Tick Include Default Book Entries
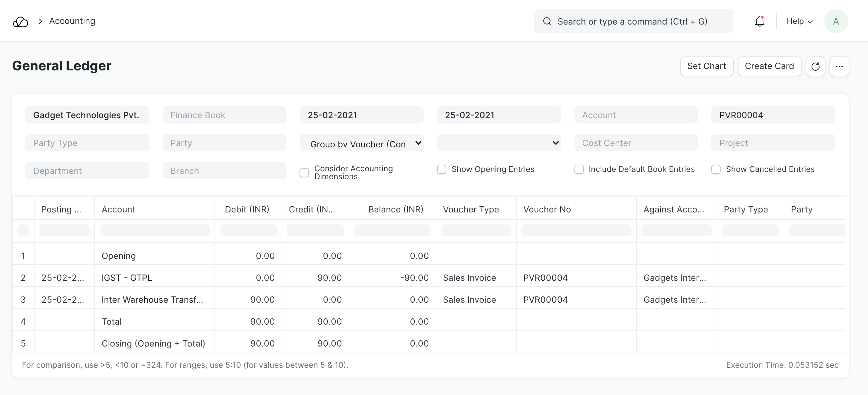The image size is (868, 395). (579, 169)
